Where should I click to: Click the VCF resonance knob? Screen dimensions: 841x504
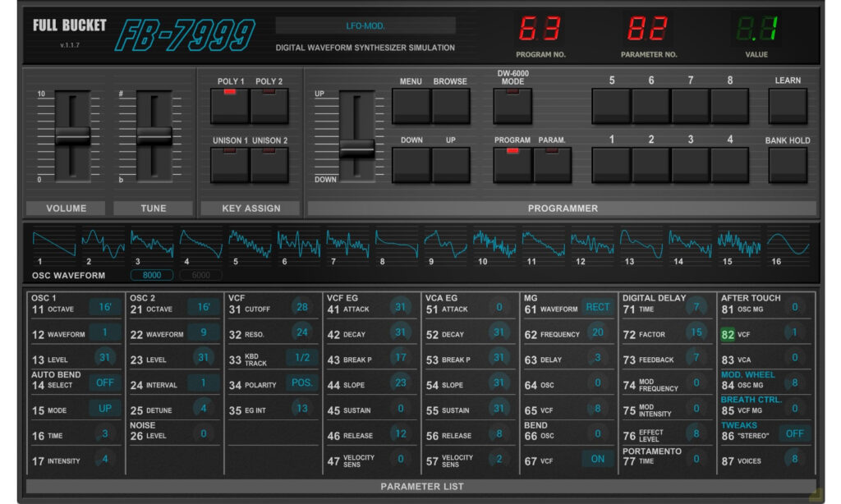click(x=302, y=332)
